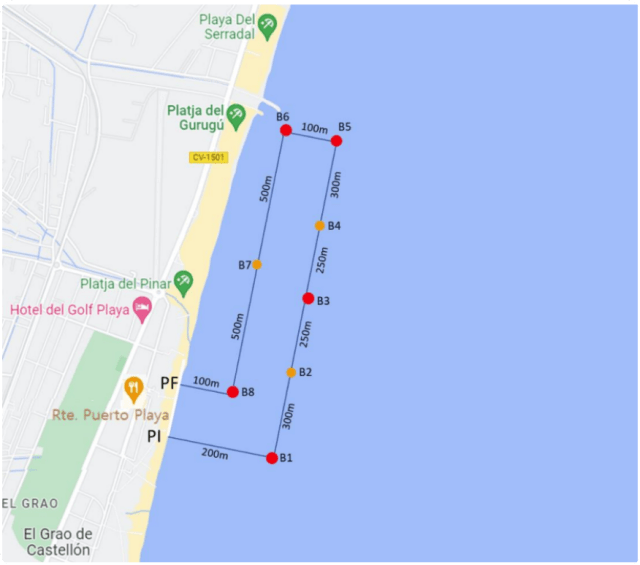Click the Platja del Gurugú beach pin
This screenshot has height=565, width=640.
tap(236, 117)
